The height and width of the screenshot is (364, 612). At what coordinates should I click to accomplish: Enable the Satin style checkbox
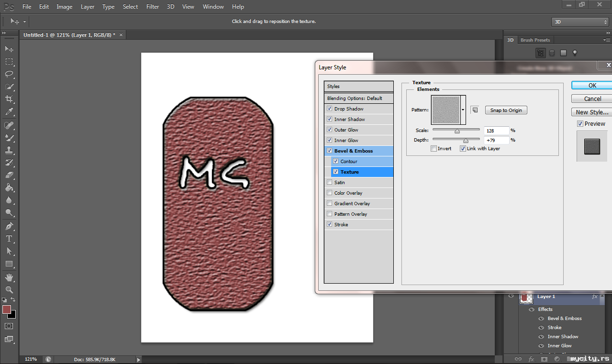[x=329, y=183]
